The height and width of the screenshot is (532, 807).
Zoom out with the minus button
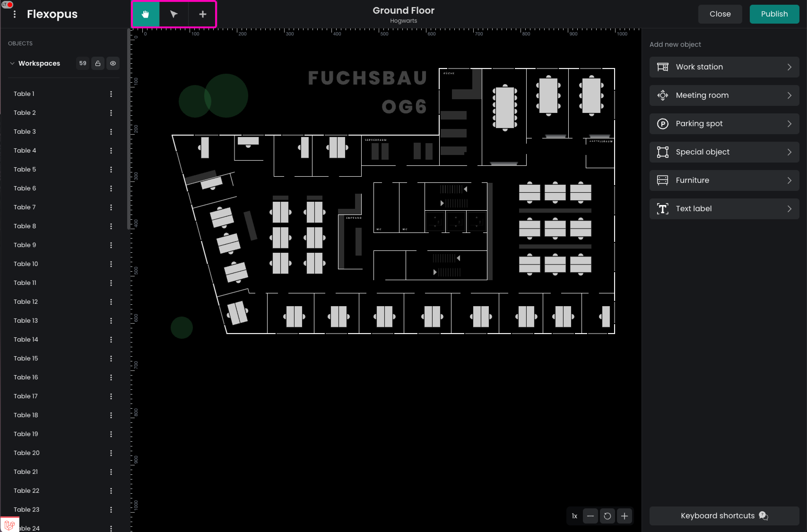(x=590, y=516)
